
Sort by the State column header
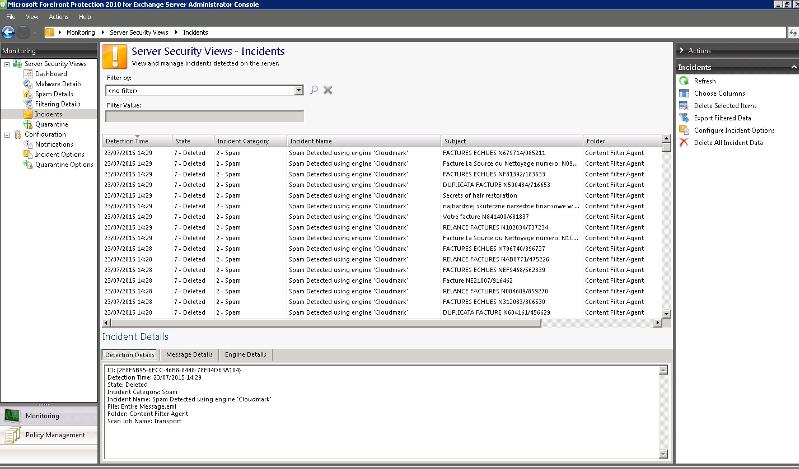[193, 141]
